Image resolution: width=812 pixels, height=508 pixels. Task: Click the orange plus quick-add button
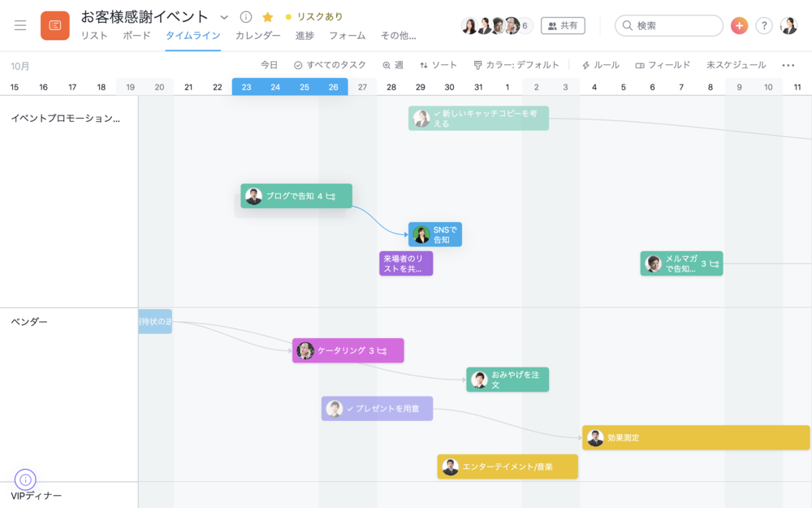tap(739, 25)
